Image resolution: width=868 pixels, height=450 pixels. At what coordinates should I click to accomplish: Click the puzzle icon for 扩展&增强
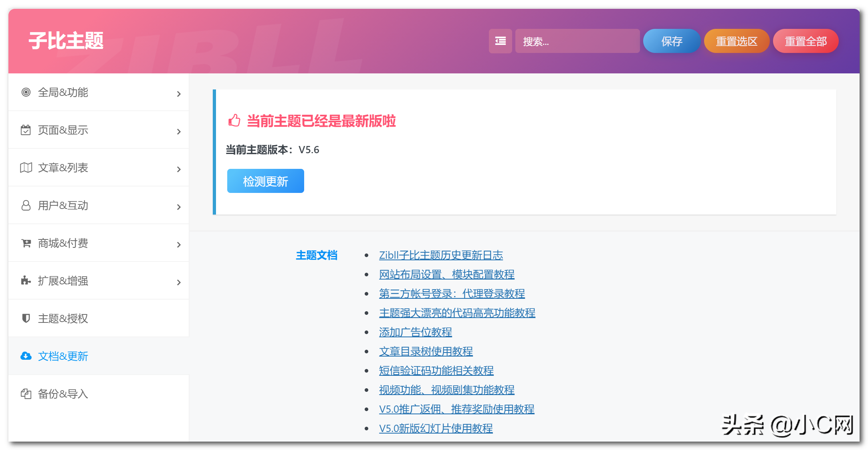26,281
